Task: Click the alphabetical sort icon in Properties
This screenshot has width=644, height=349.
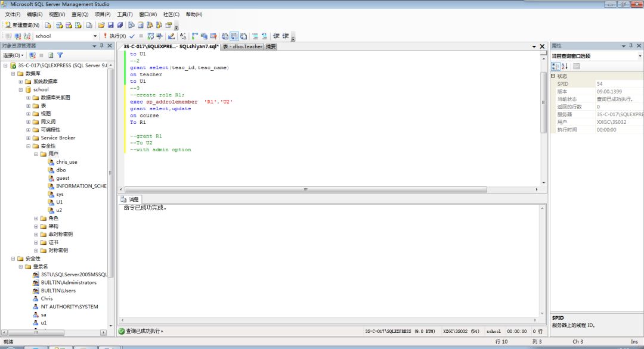Action: point(565,66)
